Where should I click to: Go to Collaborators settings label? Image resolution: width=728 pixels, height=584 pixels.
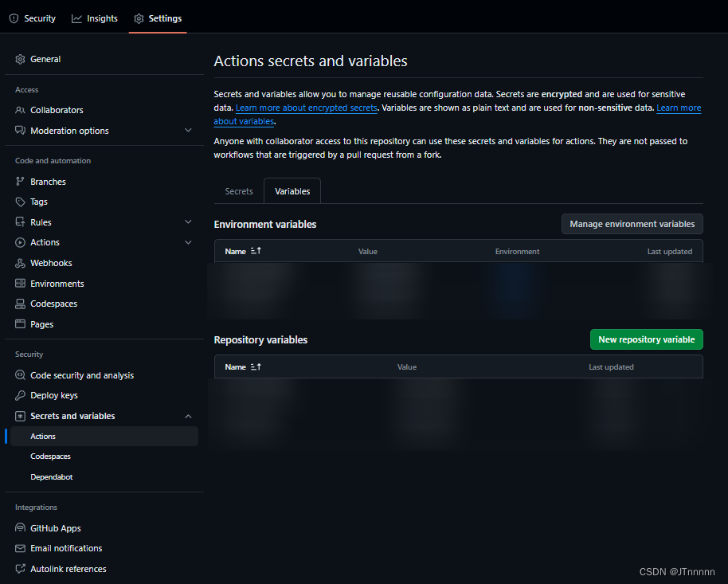(57, 110)
